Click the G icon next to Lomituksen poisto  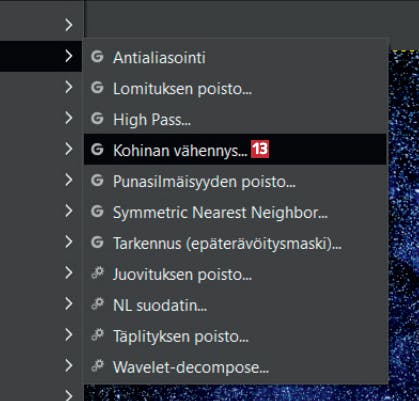[97, 88]
